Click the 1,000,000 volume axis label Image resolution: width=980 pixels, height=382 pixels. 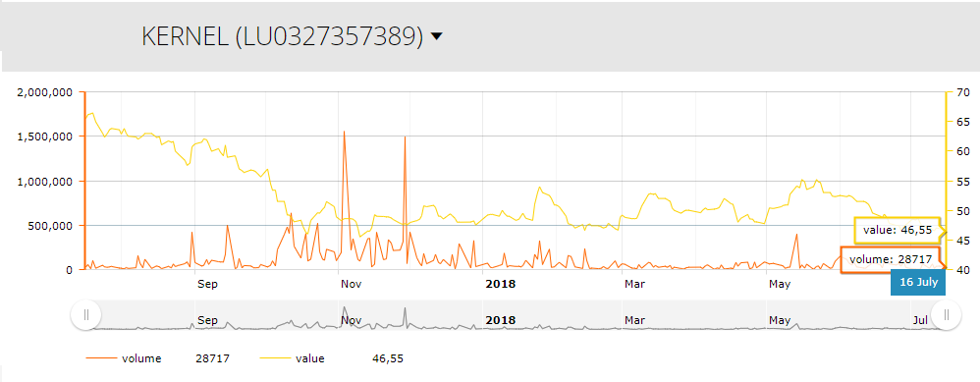pyautogui.click(x=45, y=182)
